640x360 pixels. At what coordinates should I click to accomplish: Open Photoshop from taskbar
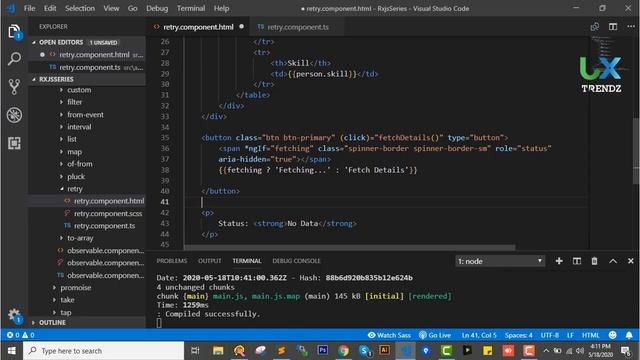click(x=322, y=351)
